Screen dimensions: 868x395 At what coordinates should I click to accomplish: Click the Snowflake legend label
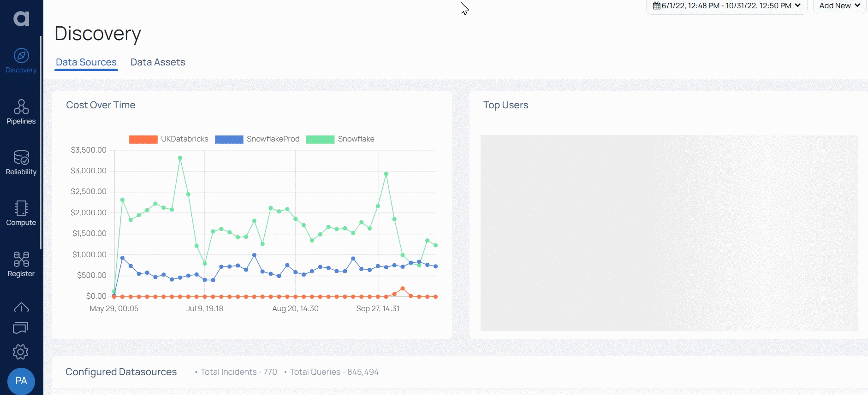[356, 139]
